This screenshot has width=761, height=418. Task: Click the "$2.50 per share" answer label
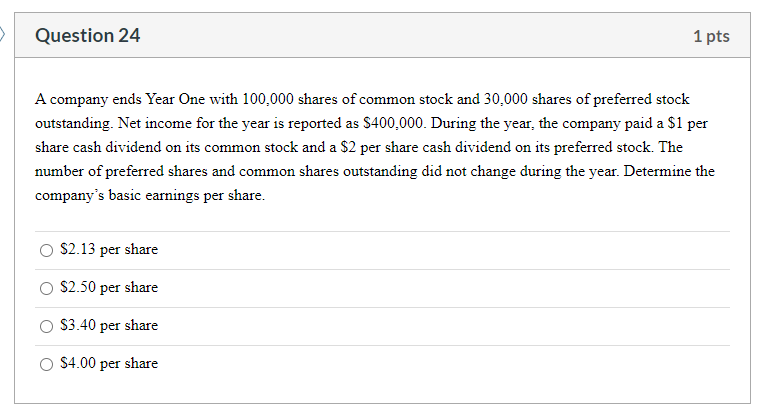click(109, 287)
